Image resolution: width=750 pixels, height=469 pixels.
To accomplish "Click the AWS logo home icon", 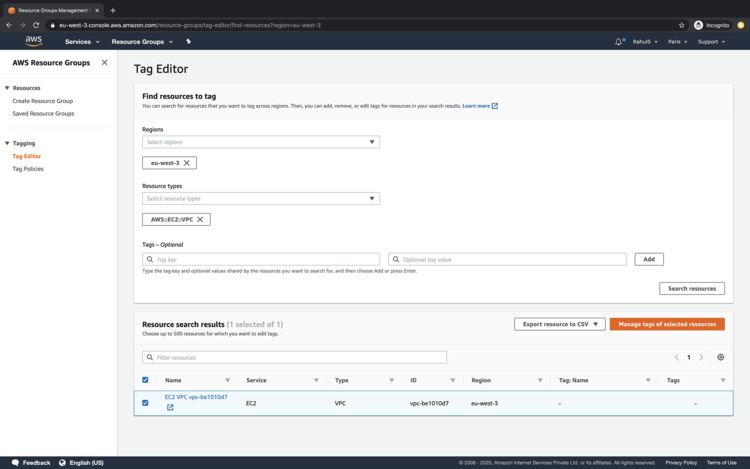I will click(33, 41).
